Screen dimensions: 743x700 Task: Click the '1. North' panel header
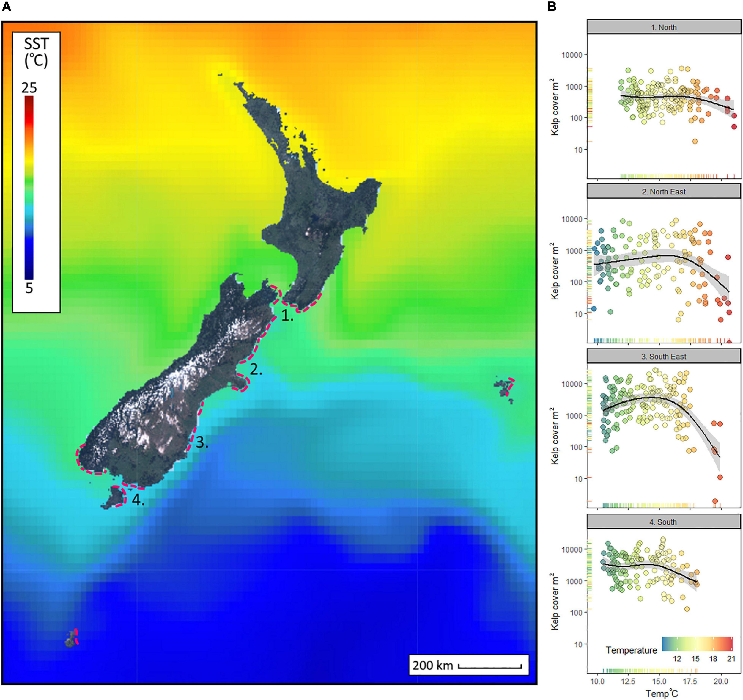coord(663,27)
